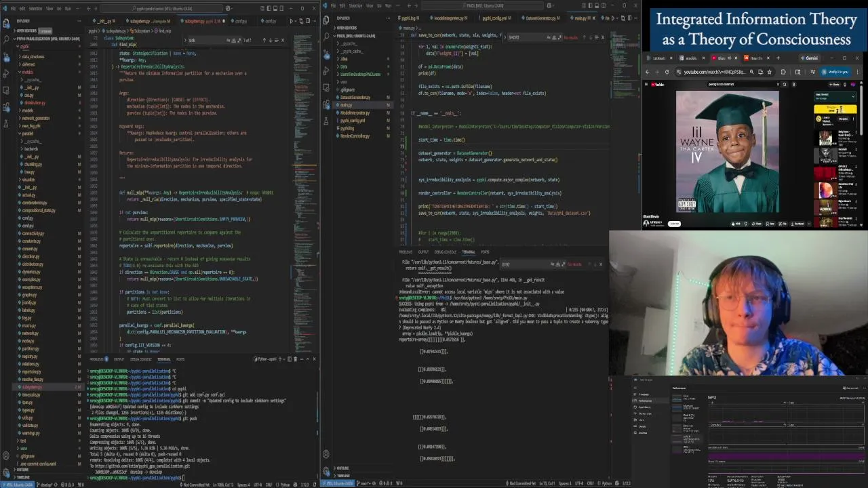Open a new Chrome tab
The image size is (868, 488).
[778, 58]
